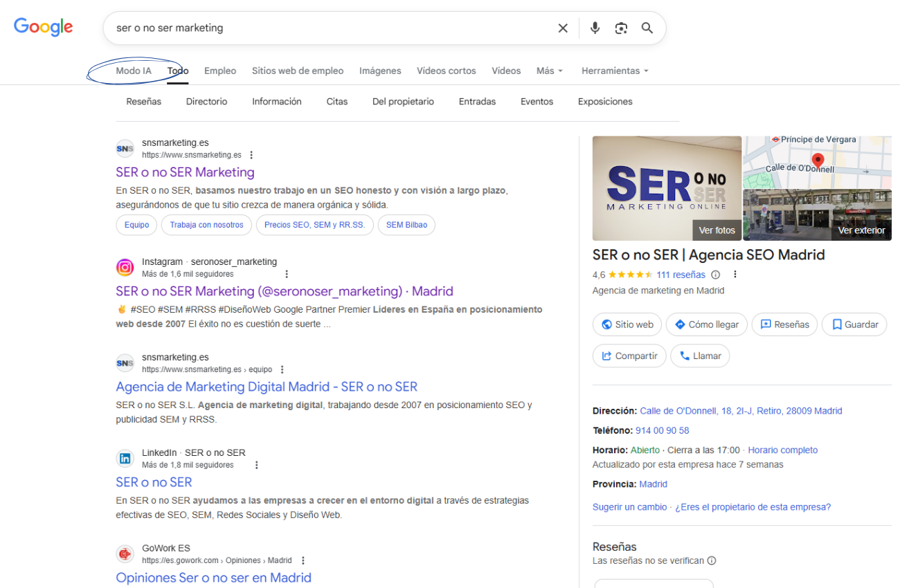This screenshot has width=900, height=588.
Task: Click Trabaja con nosotros chip
Action: pos(206,225)
